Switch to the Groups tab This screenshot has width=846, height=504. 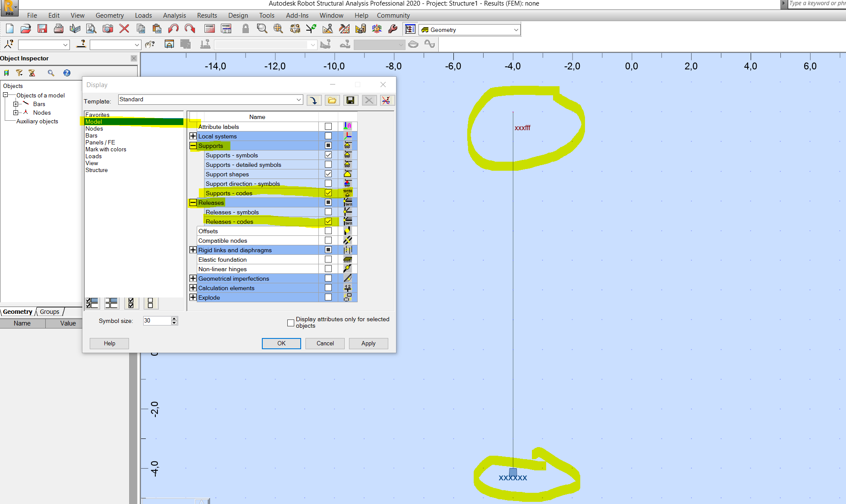click(x=49, y=312)
